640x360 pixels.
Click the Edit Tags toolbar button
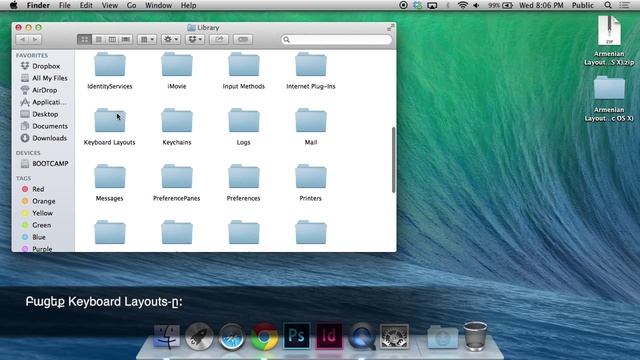[x=243, y=39]
